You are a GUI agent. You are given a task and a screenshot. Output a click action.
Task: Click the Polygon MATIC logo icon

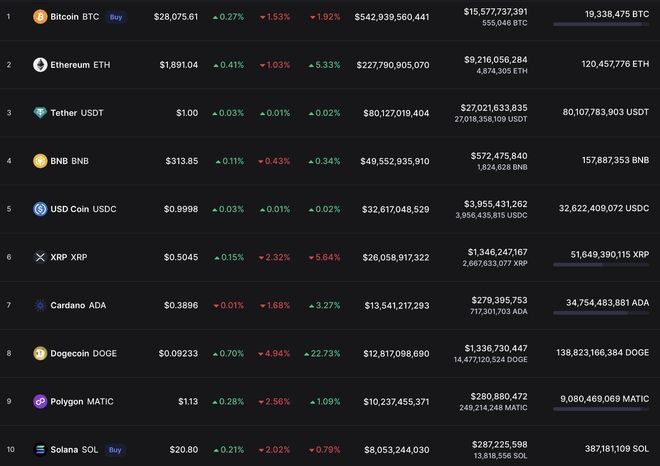[40, 401]
